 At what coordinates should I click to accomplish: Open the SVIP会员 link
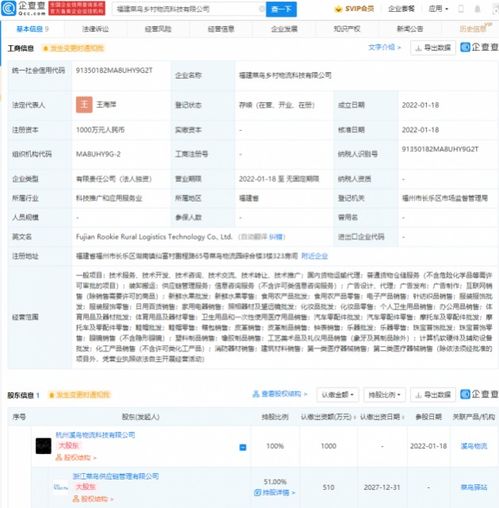point(354,9)
